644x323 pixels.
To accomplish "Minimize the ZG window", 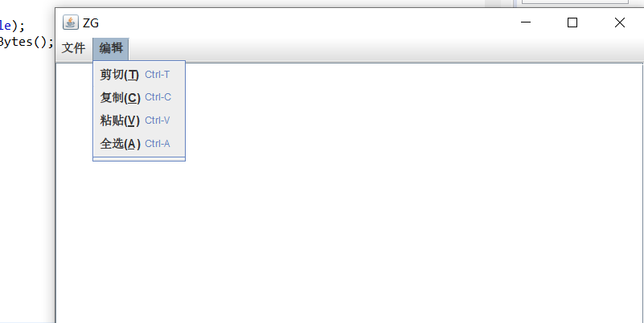I will point(526,22).
